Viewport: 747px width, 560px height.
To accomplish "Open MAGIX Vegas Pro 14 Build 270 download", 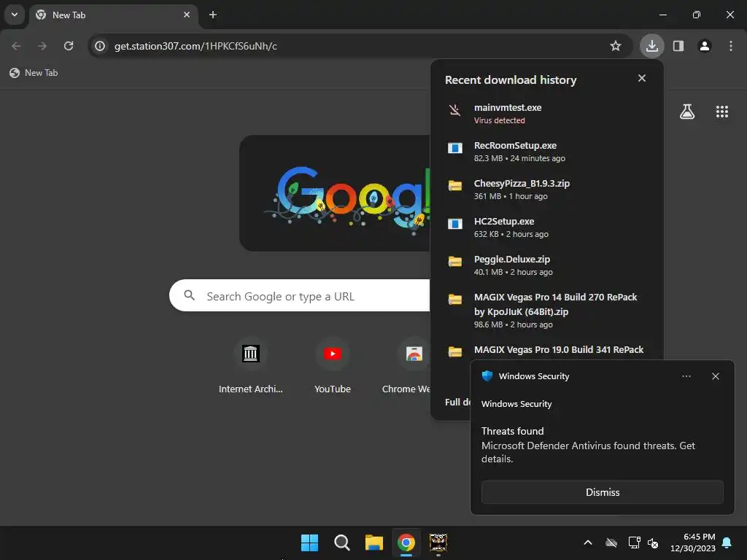I will [x=546, y=311].
